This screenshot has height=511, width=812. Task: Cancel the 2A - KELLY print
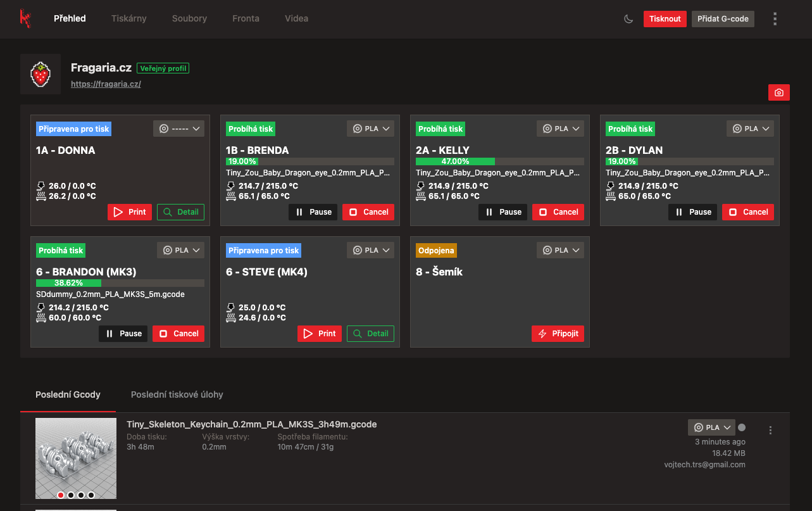tap(558, 212)
